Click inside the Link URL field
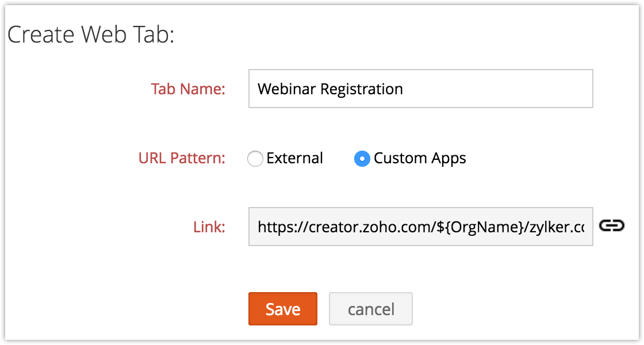Viewport: 644px width, 345px height. coord(420,227)
